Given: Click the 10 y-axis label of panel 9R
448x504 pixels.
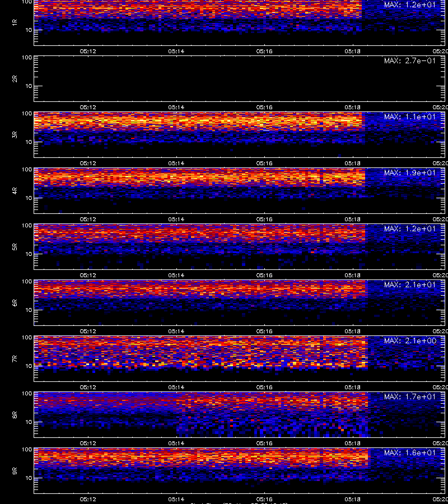Looking at the screenshot, I should (29, 478).
